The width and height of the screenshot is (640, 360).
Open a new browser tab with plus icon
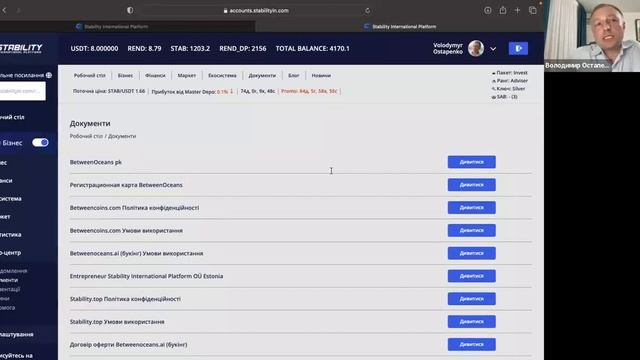pos(517,10)
